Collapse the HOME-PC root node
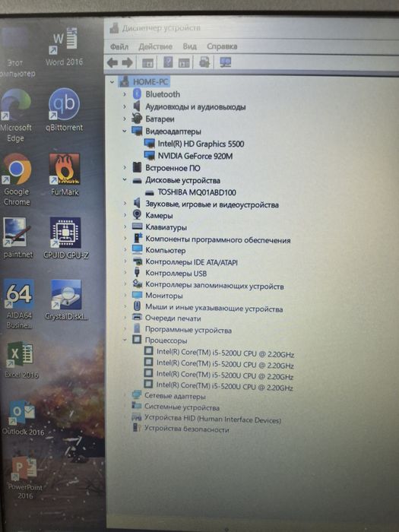 click(112, 82)
